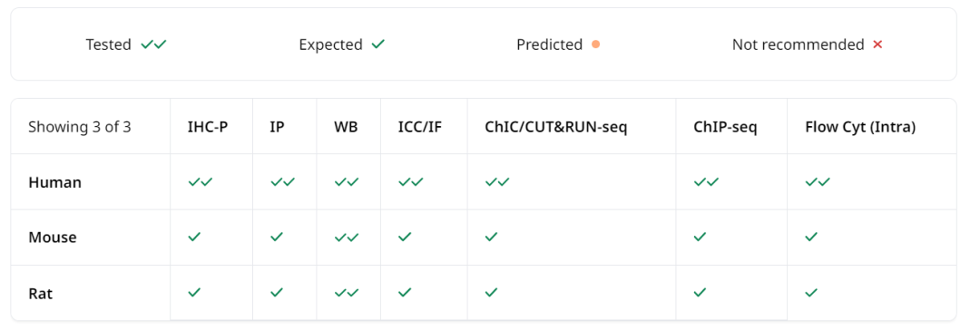Click the Expected single-check legend icon
Image resolution: width=980 pixels, height=330 pixels.
[378, 44]
